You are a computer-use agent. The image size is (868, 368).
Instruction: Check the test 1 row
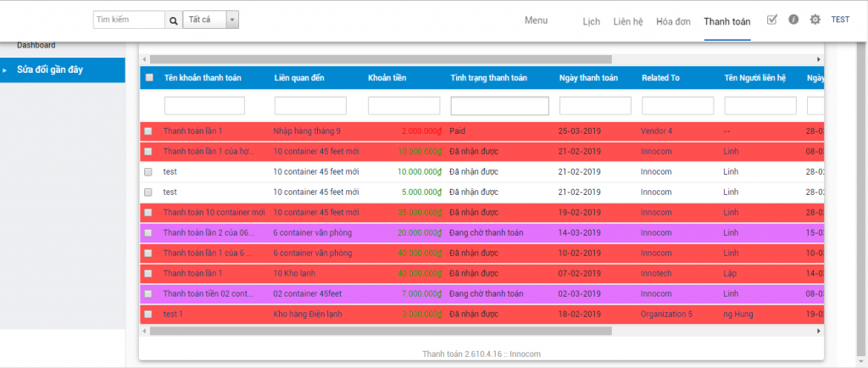point(147,315)
